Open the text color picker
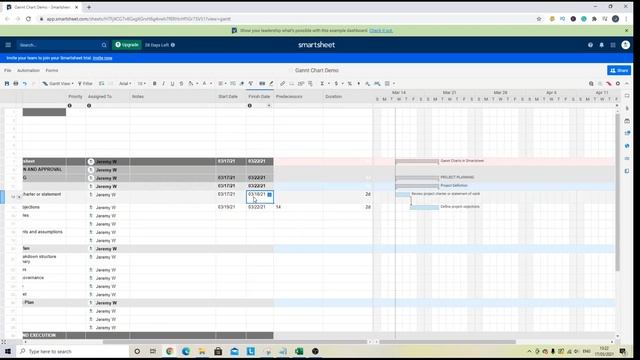The height and width of the screenshot is (360, 640). tap(206, 84)
